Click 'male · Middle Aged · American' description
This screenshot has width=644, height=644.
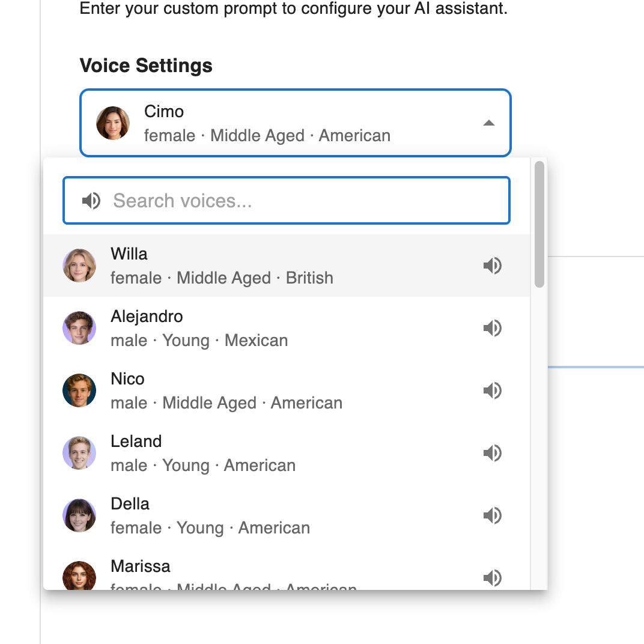(226, 403)
